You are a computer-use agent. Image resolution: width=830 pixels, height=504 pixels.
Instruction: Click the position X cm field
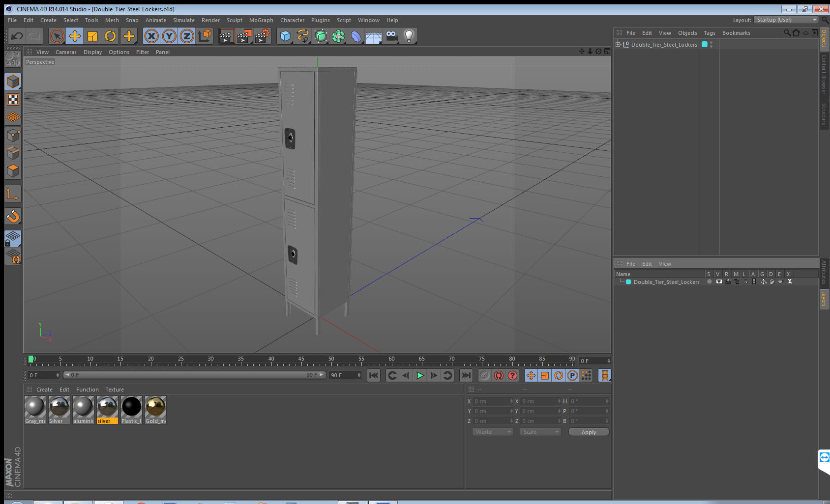pyautogui.click(x=493, y=401)
